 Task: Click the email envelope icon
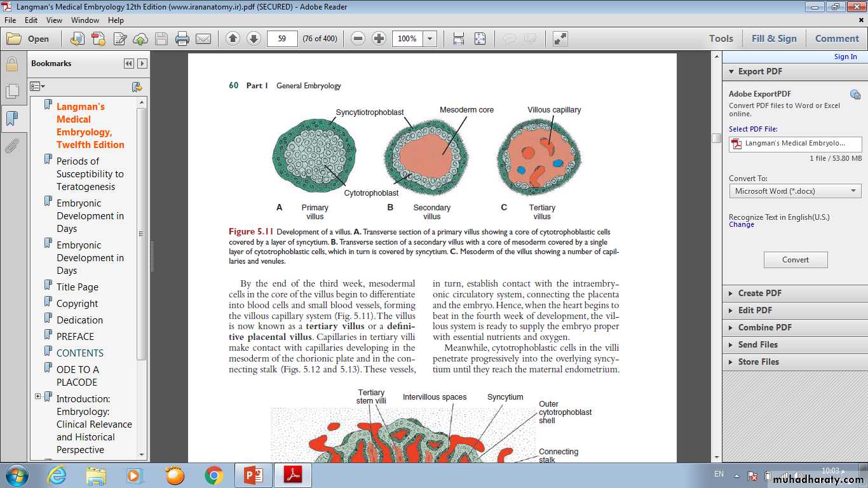[x=203, y=39]
